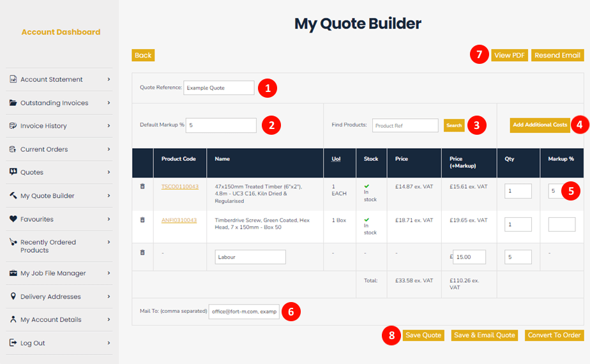Image resolution: width=590 pixels, height=364 pixels.
Task: Click Save & Email Quote button
Action: (485, 335)
